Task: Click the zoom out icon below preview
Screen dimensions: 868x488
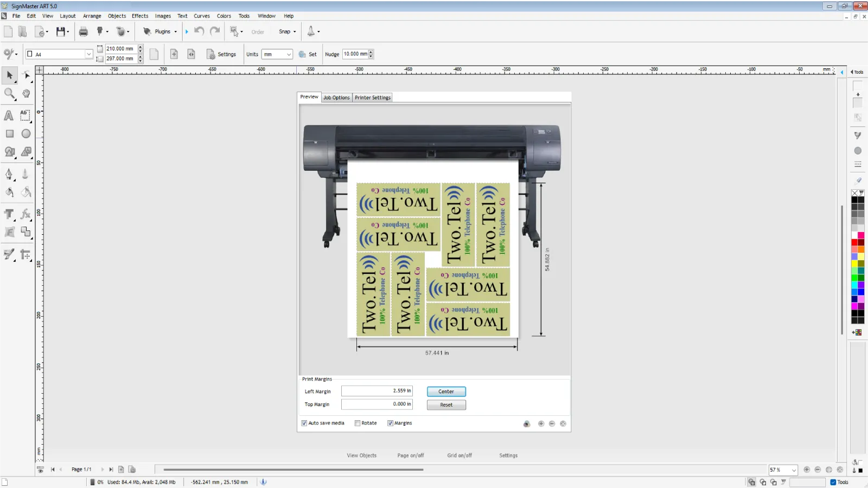Action: (552, 423)
